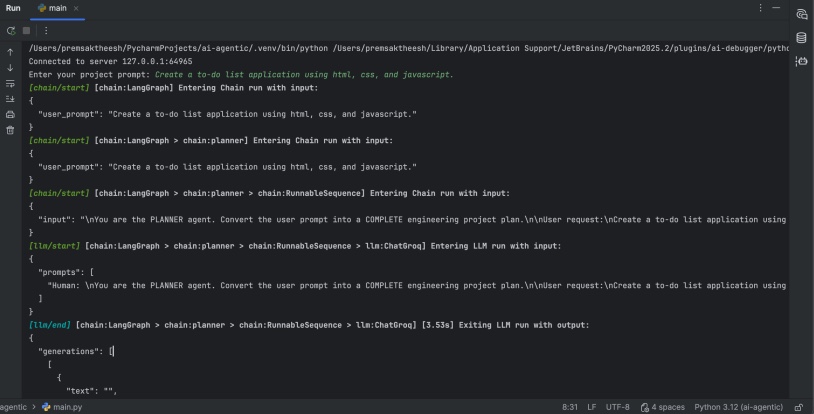Print the console output

[x=10, y=114]
